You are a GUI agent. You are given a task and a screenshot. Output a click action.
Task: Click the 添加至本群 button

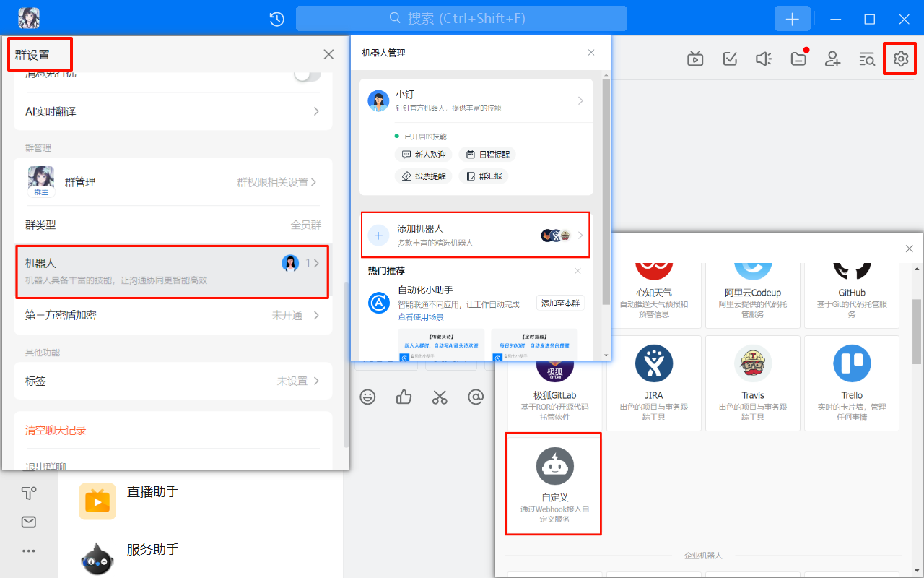point(559,303)
